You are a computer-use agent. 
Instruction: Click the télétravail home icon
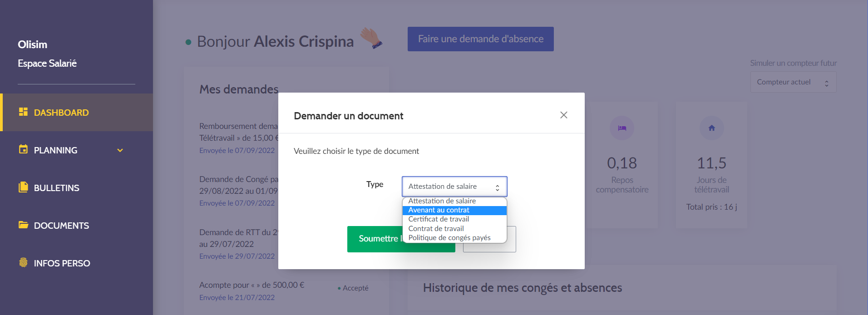click(x=712, y=128)
